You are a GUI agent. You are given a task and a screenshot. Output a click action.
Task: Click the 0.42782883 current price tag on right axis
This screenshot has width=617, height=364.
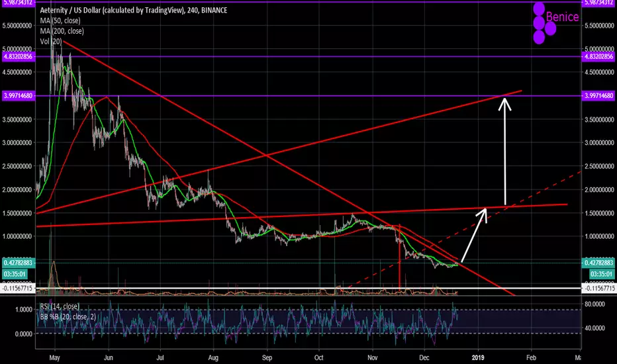(598, 263)
